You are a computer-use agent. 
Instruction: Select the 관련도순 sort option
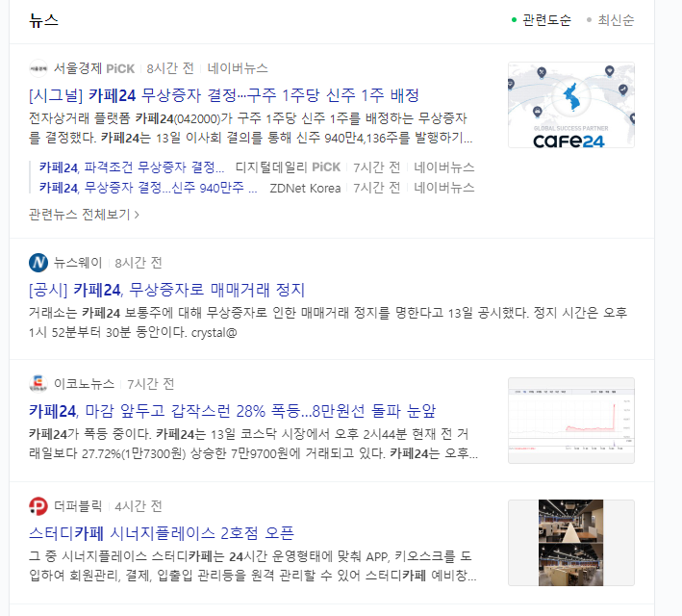542,20
